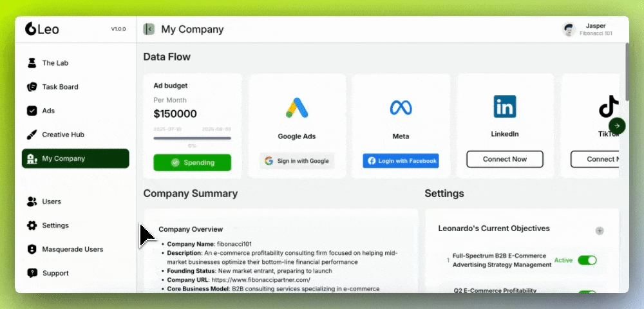Click the Masquerade Users shield icon

(x=32, y=249)
